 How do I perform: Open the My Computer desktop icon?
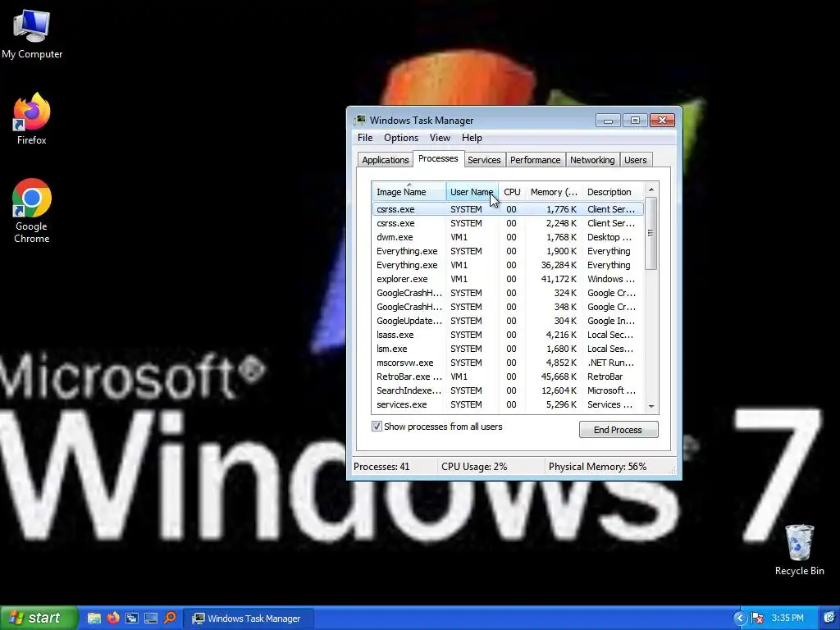[x=32, y=33]
